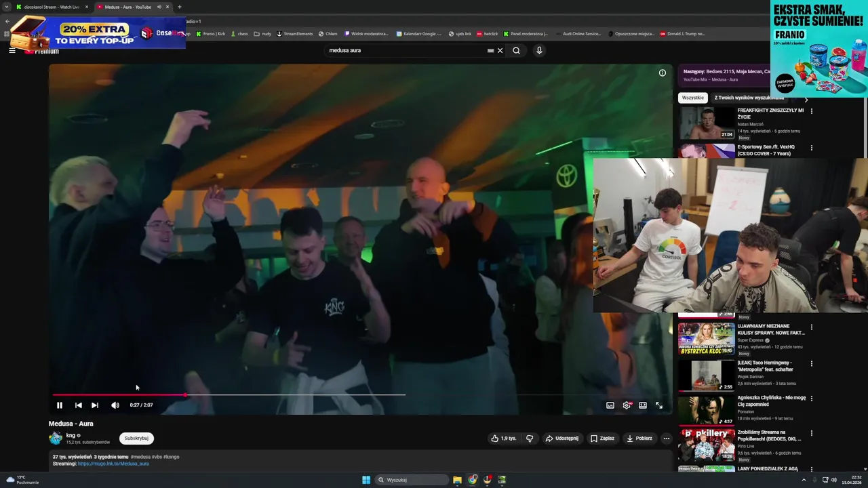The width and height of the screenshot is (868, 488).
Task: Click the Wyszukaj taskbar search box
Action: [412, 480]
